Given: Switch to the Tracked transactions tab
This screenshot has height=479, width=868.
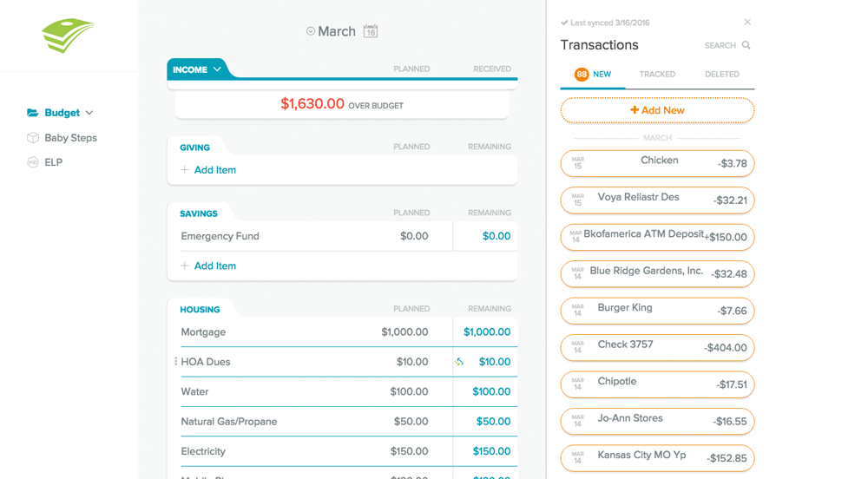Looking at the screenshot, I should (657, 75).
